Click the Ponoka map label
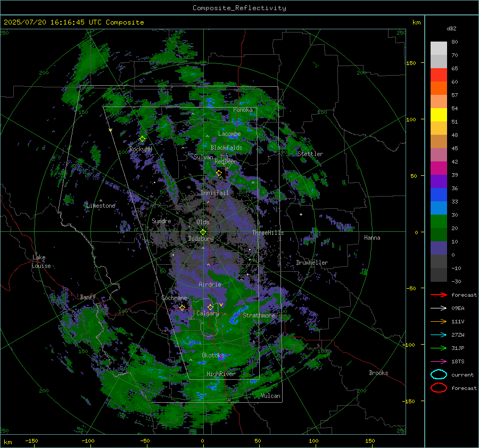The image size is (479, 448). [243, 110]
